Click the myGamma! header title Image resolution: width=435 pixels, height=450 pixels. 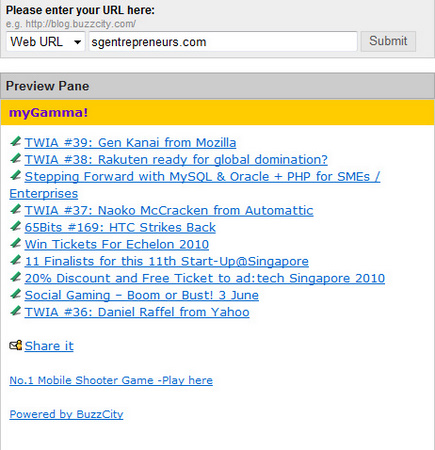coord(49,113)
